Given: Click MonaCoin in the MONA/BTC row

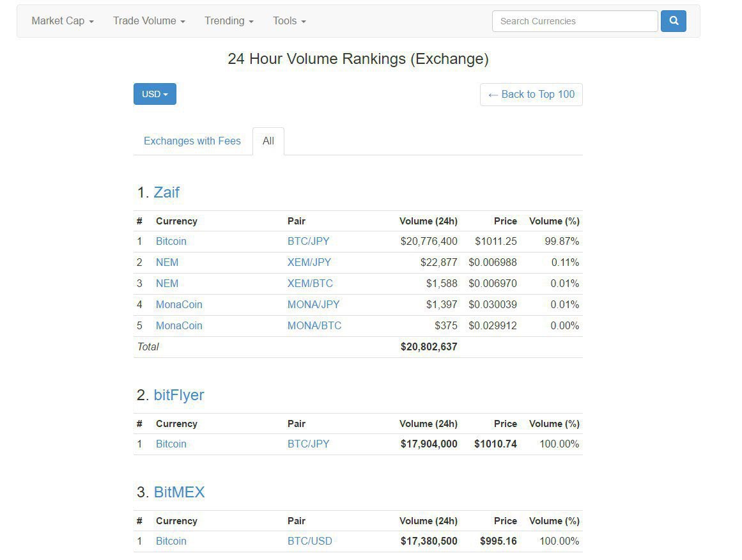Looking at the screenshot, I should click(x=179, y=325).
